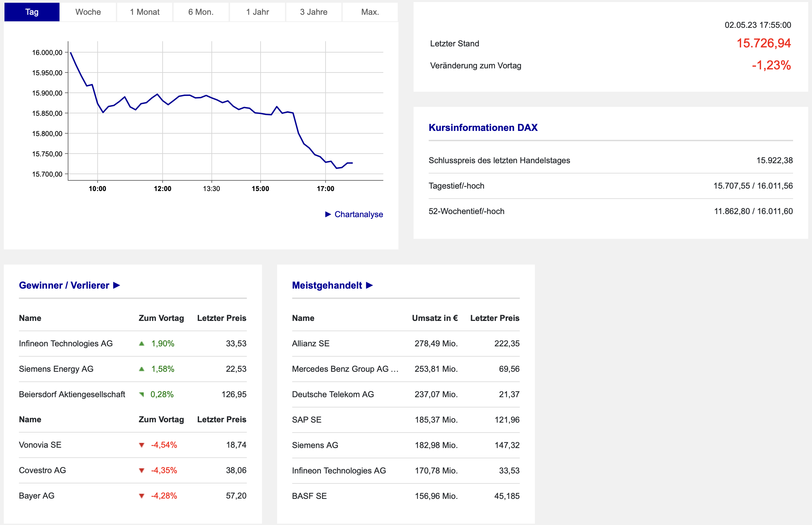The height and width of the screenshot is (525, 812).
Task: Select the 1 Monat chart range
Action: (144, 12)
